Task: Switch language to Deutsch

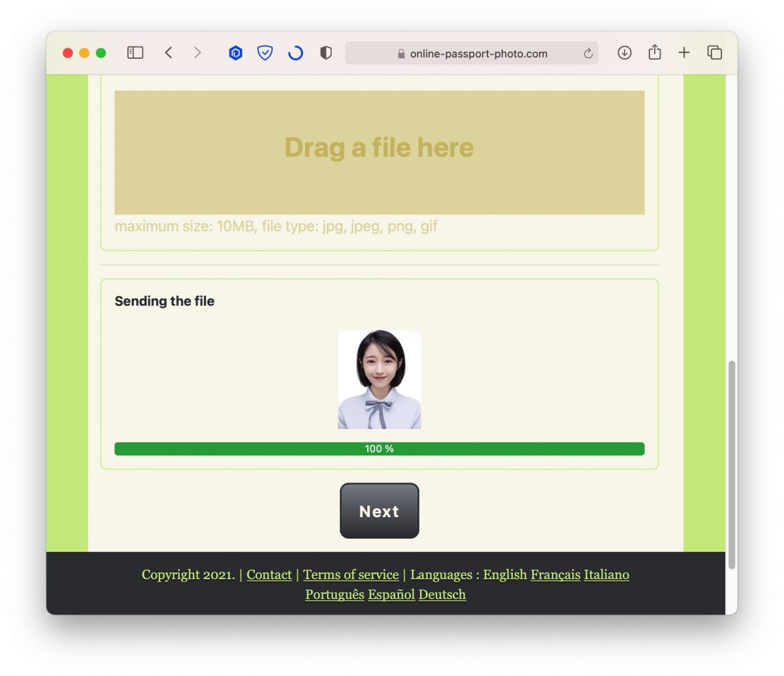Action: [442, 594]
